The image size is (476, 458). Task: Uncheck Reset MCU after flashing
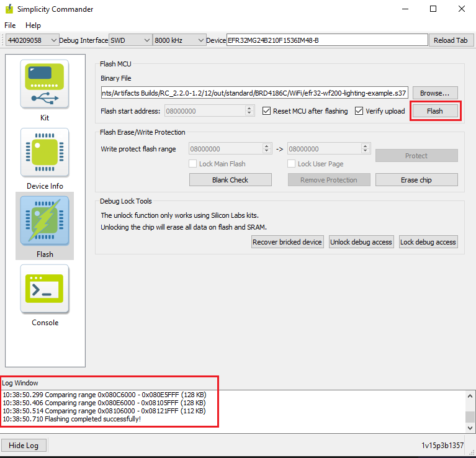(267, 111)
